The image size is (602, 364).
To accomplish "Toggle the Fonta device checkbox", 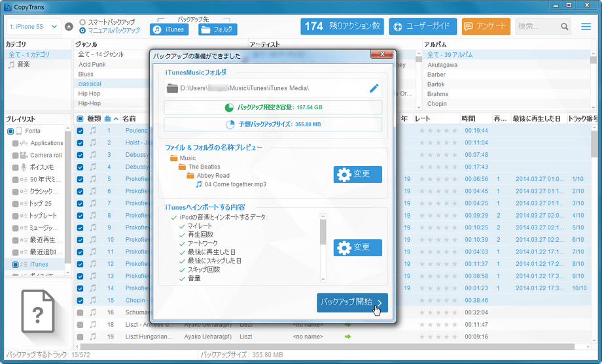I will [x=10, y=131].
